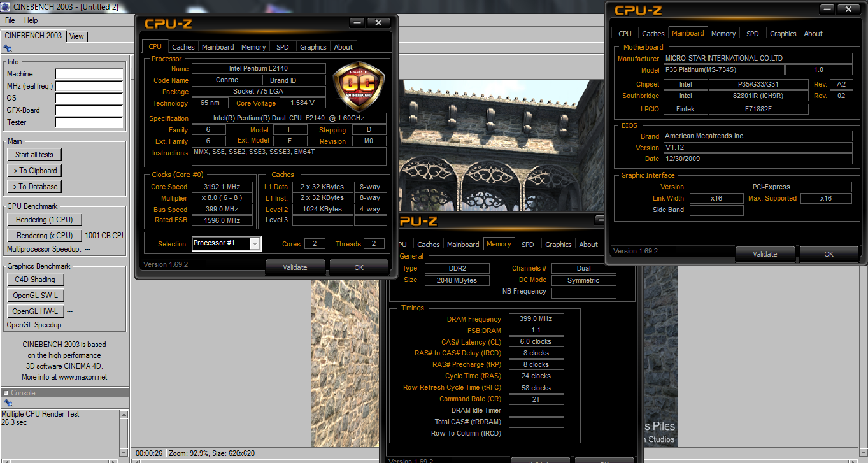Open Mainboard tab in Memory CPU-Z window
Viewport: 868px width, 463px height.
click(x=463, y=245)
